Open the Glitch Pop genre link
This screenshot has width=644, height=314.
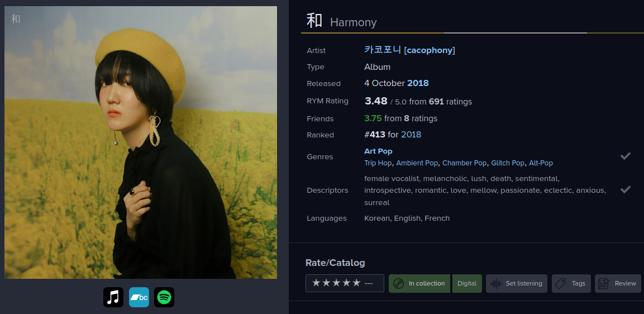pyautogui.click(x=508, y=163)
